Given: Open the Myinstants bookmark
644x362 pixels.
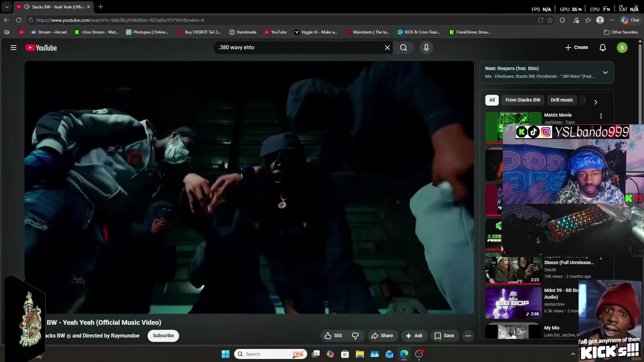Looking at the screenshot, I should tap(368, 32).
